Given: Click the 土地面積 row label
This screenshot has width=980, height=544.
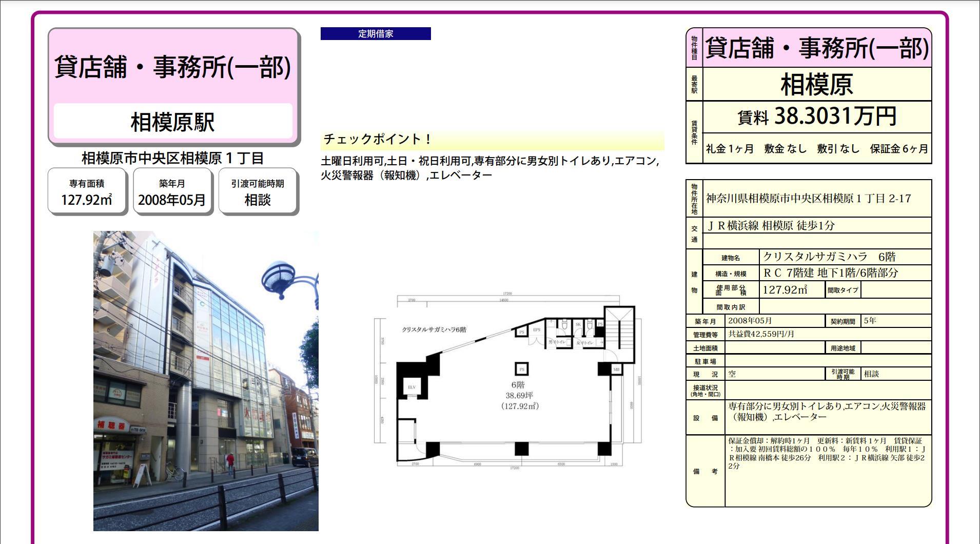Looking at the screenshot, I should click(705, 348).
